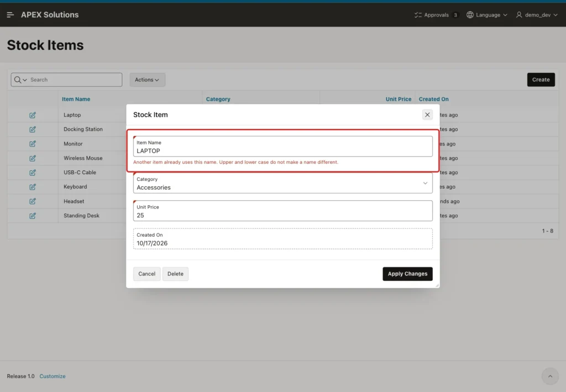Click the Laptop item name cell
566x392 pixels.
click(x=72, y=115)
